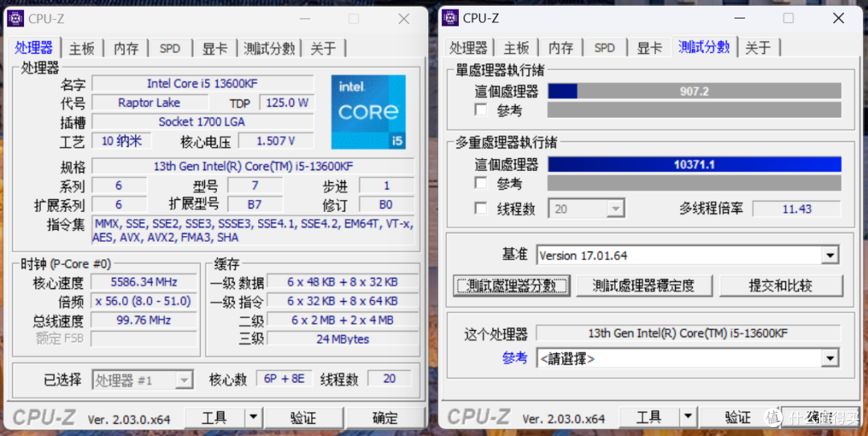Open the 内存 tab in right window
The image size is (868, 436).
coord(561,49)
